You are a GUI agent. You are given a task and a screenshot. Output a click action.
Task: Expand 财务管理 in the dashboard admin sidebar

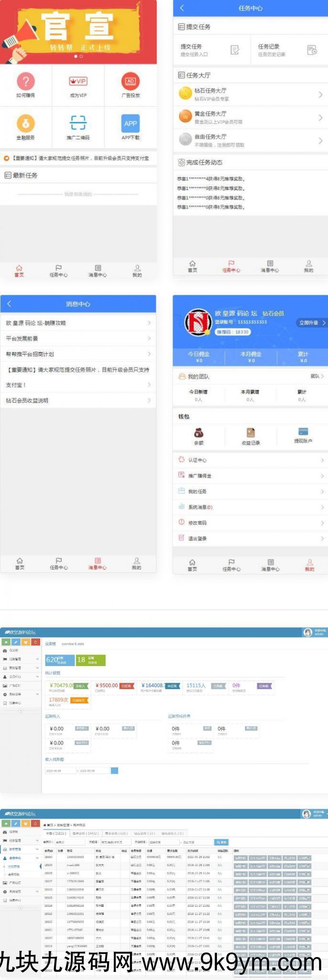click(21, 668)
